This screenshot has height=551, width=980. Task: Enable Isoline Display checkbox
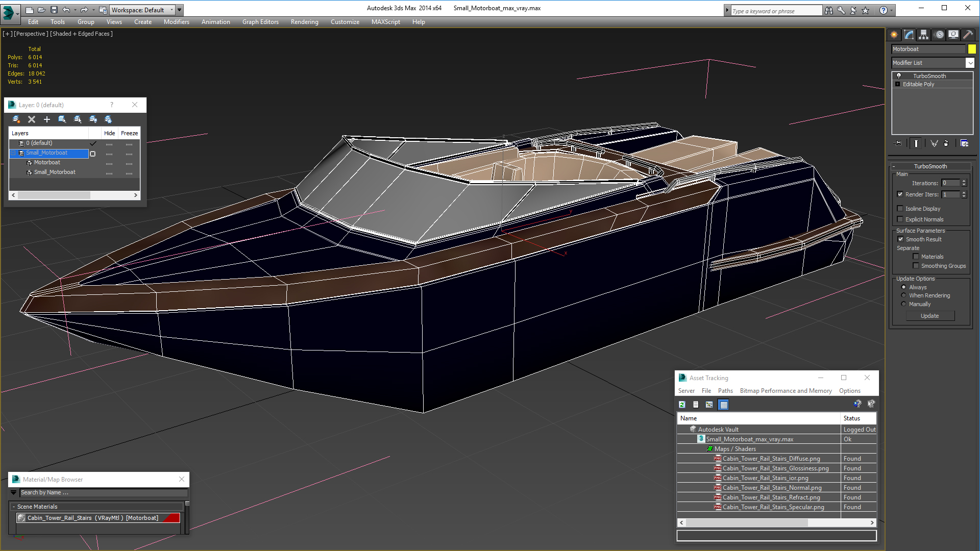pyautogui.click(x=900, y=208)
